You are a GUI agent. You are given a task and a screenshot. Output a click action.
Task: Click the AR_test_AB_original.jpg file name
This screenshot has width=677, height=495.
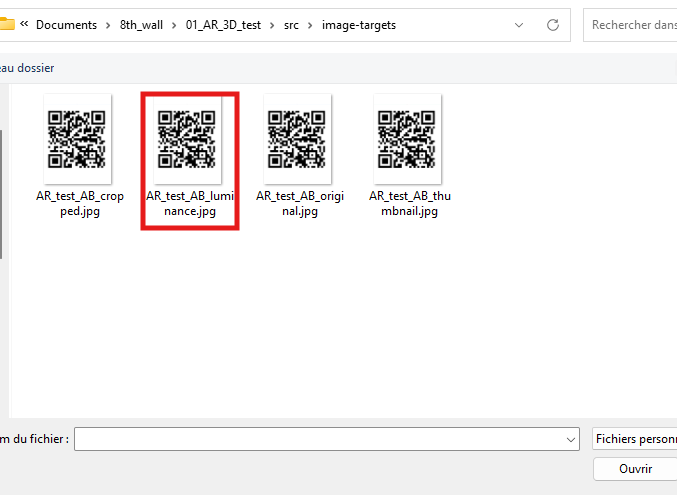300,203
